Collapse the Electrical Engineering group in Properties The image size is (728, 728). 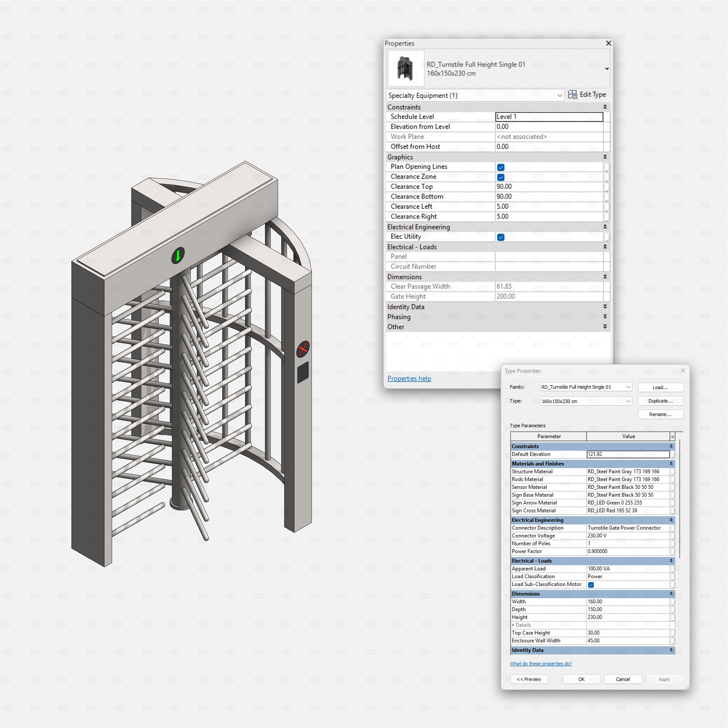[x=605, y=227]
